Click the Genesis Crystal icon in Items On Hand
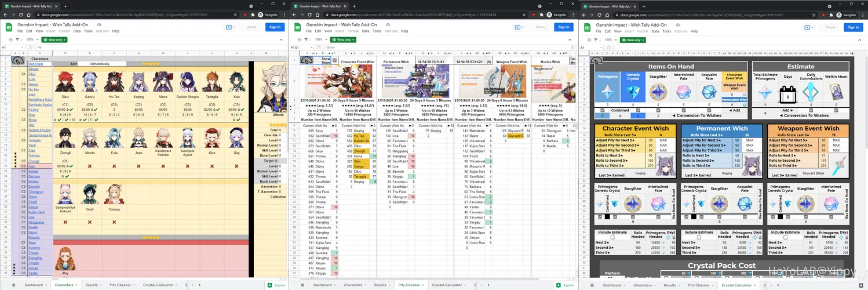 pyautogui.click(x=633, y=92)
